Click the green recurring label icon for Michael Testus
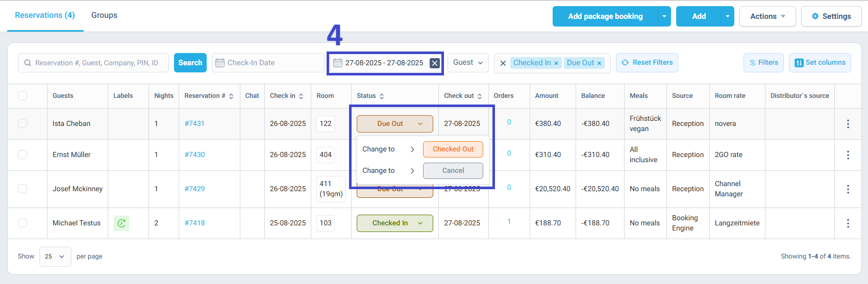 [121, 223]
